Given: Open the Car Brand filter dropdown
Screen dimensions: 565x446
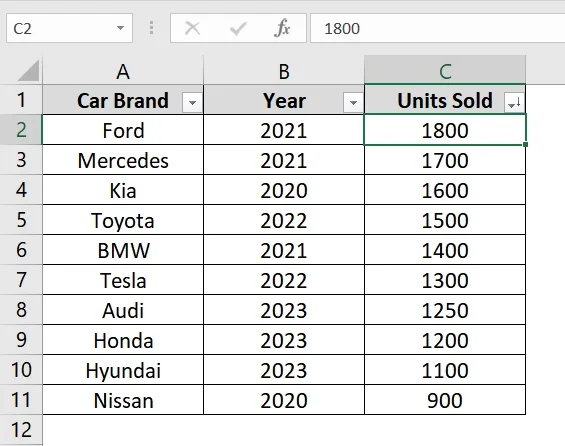Looking at the screenshot, I should point(192,103).
